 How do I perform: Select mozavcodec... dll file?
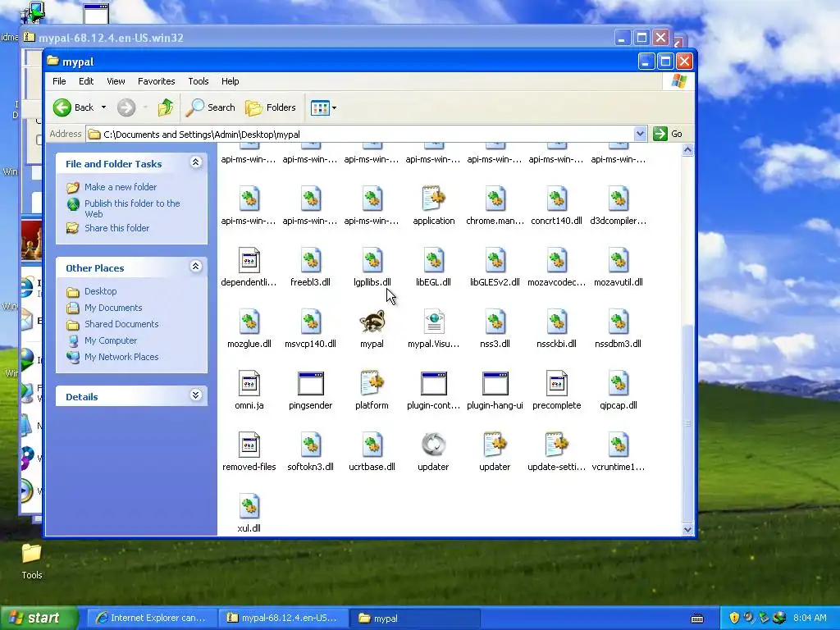tap(557, 260)
